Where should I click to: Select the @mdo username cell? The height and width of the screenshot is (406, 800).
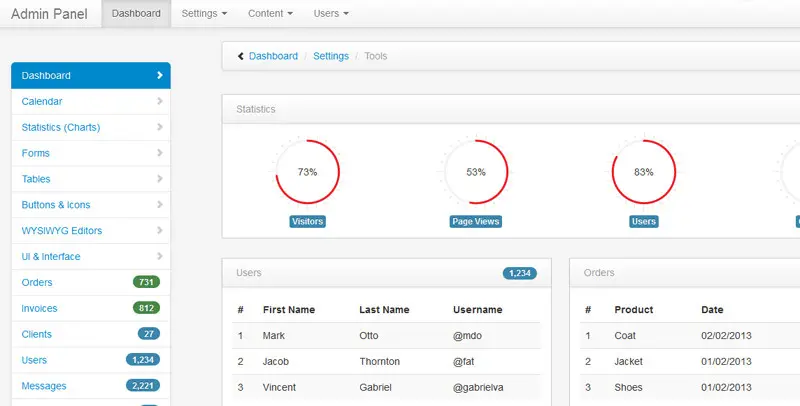pyautogui.click(x=467, y=336)
